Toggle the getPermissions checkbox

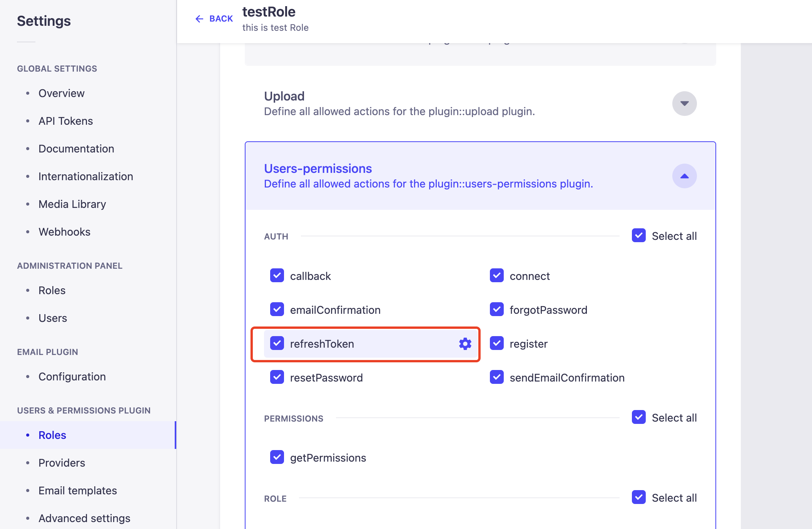point(277,457)
